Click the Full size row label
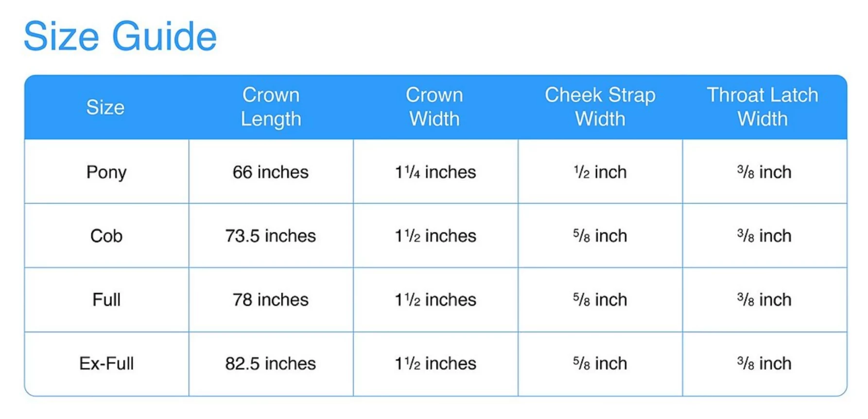 pyautogui.click(x=106, y=299)
